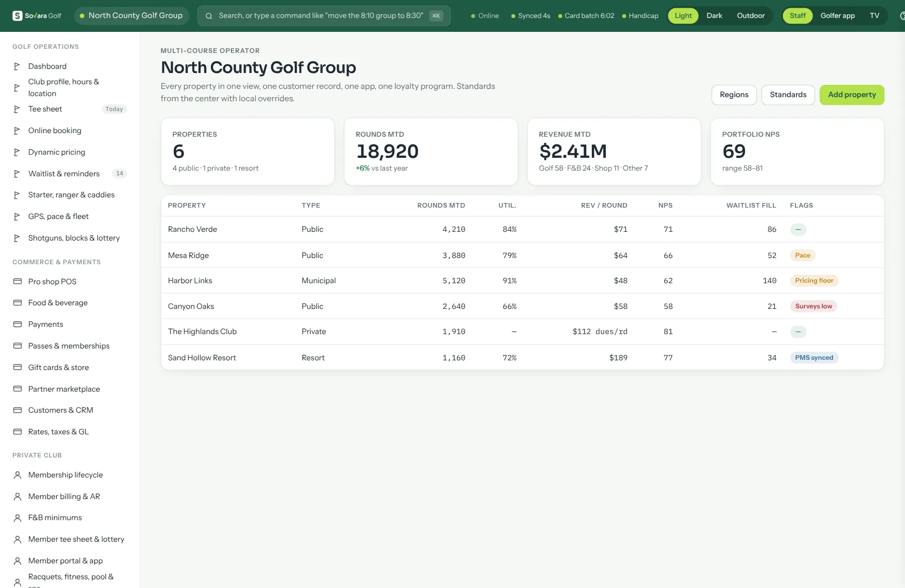Select the Staff view toggle
The width and height of the screenshot is (905, 588).
click(x=798, y=16)
